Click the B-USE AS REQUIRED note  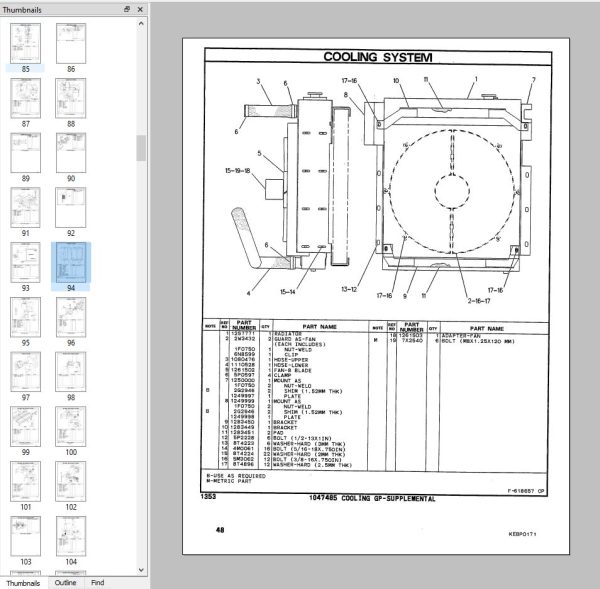236,476
